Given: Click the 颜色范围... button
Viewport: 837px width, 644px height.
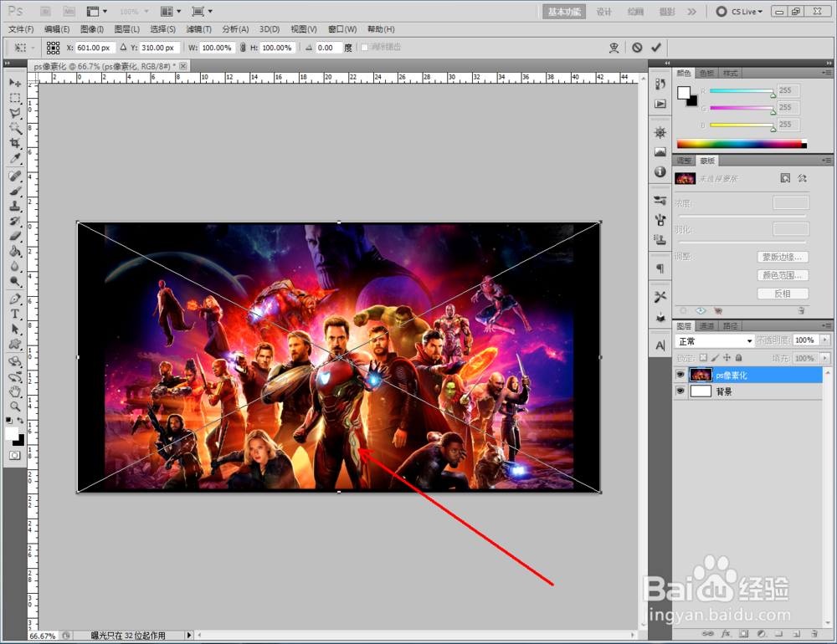Looking at the screenshot, I should tap(783, 275).
